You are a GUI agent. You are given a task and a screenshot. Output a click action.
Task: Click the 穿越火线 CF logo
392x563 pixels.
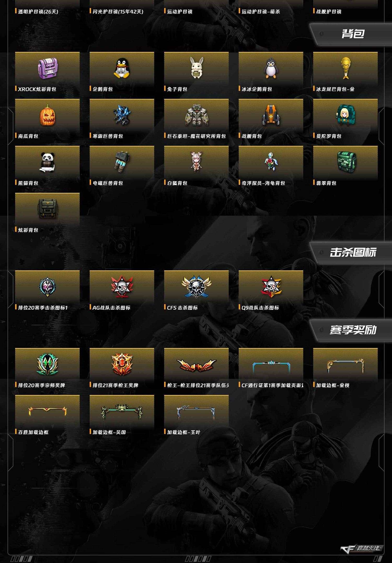[x=362, y=548]
